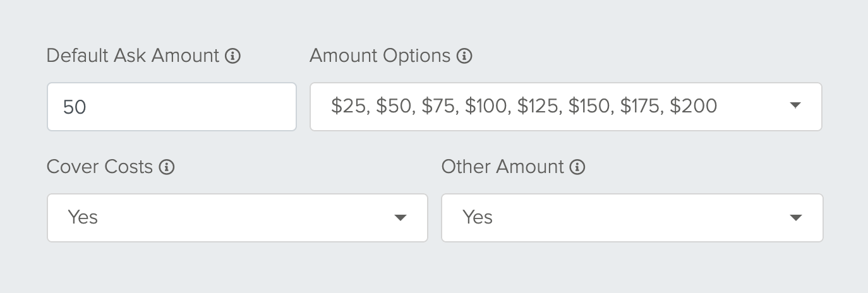The width and height of the screenshot is (868, 293).
Task: Click the empty middle area of the Cover Costs select box
Action: [246, 218]
